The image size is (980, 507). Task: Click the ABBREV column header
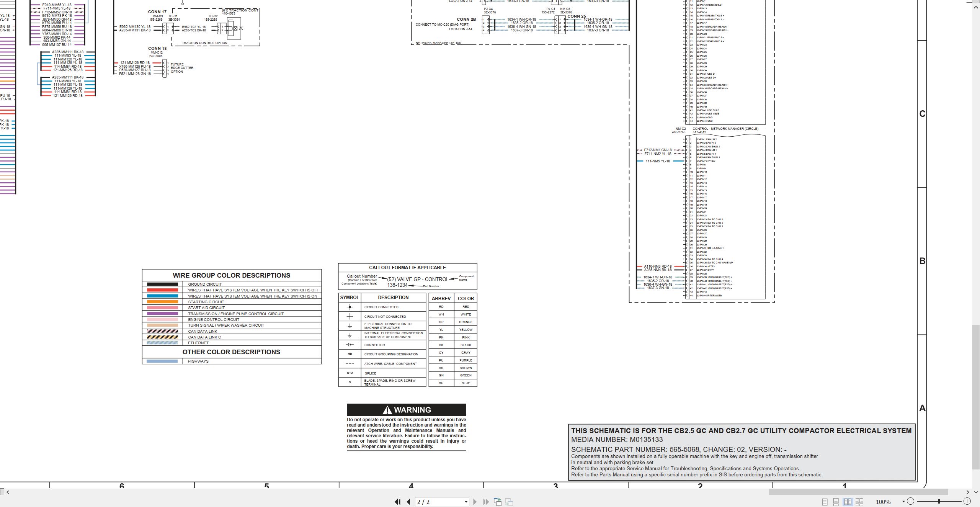(441, 298)
